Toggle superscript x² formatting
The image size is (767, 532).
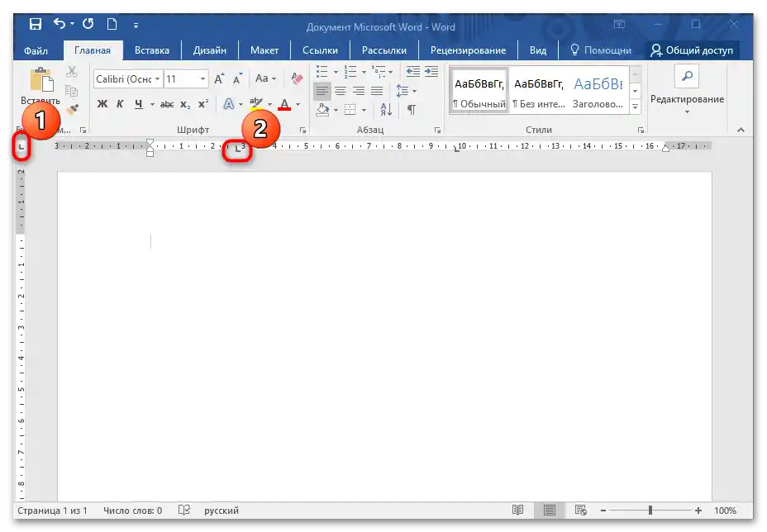pyautogui.click(x=203, y=104)
